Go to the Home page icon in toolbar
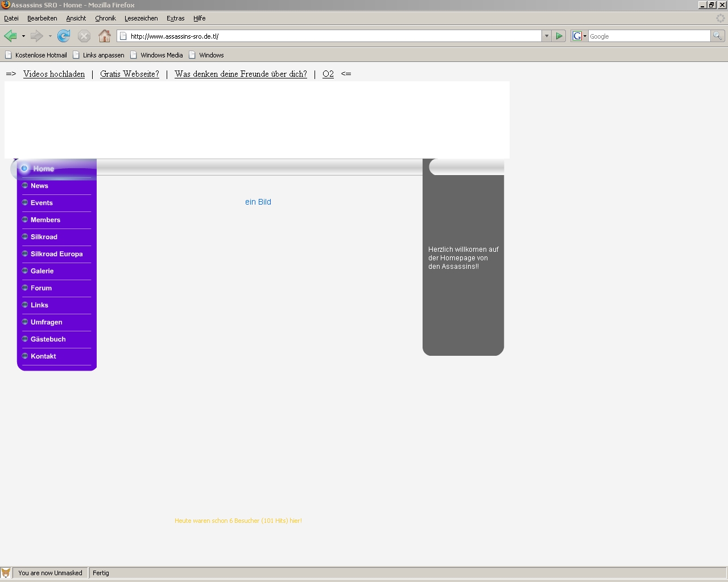Image resolution: width=728 pixels, height=582 pixels. 105,36
